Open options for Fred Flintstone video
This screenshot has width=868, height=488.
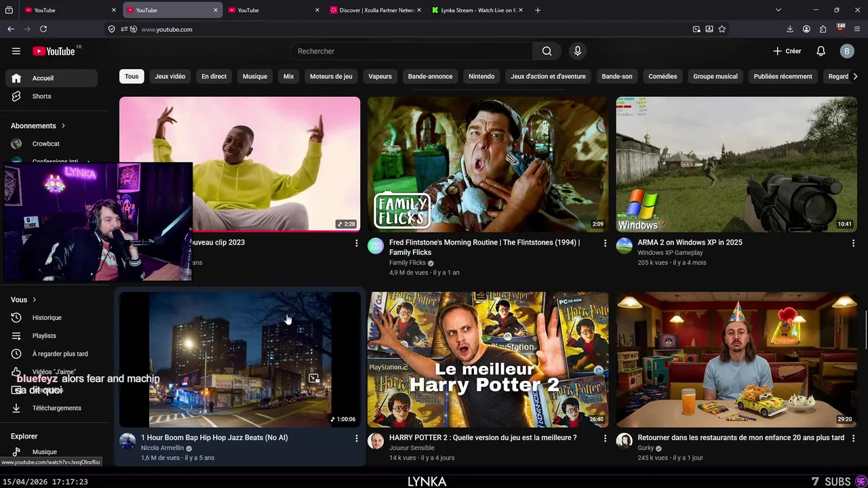[x=605, y=243]
